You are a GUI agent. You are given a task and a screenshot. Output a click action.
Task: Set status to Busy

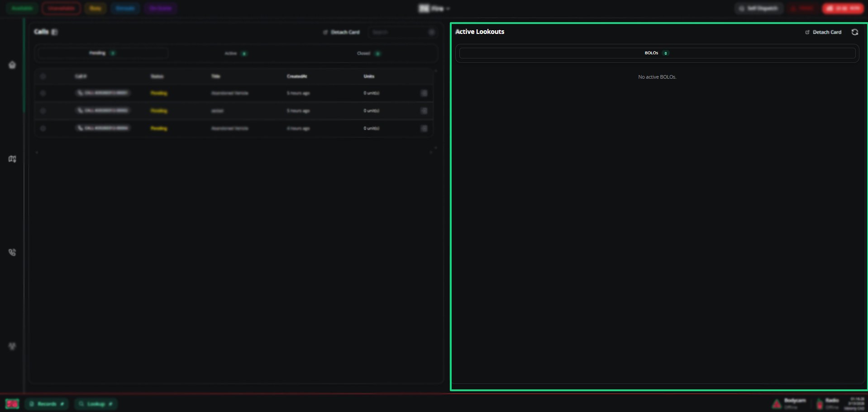tap(95, 8)
